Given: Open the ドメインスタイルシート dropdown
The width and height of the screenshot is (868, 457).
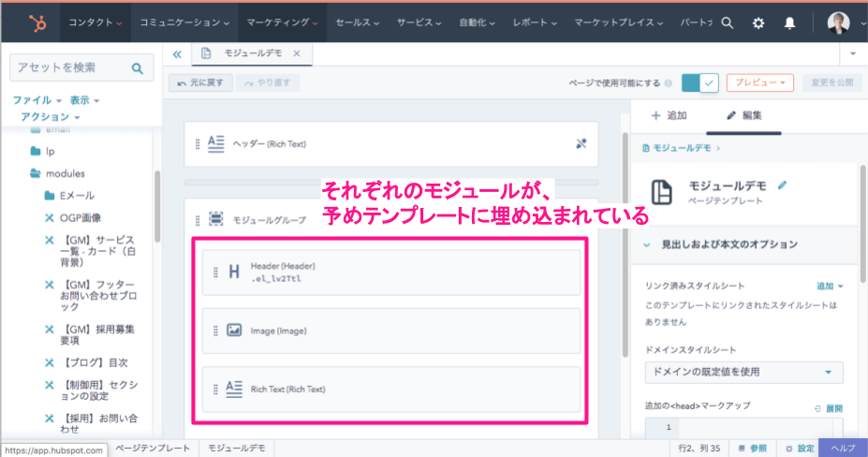Looking at the screenshot, I should [x=743, y=372].
